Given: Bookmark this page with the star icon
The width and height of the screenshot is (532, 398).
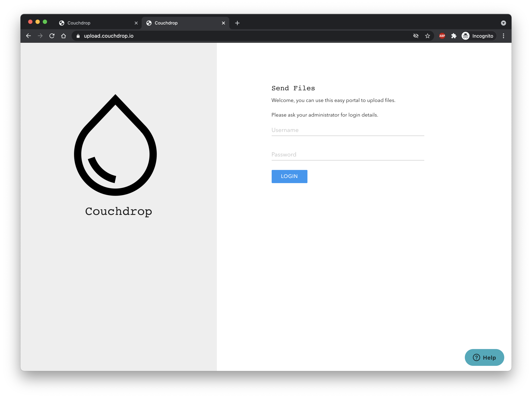Looking at the screenshot, I should point(427,36).
